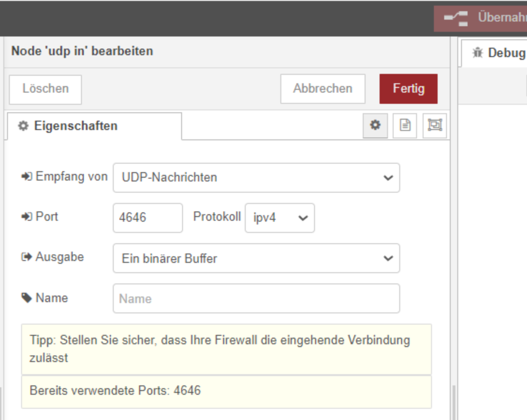
Task: Switch to the Debug sidebar tab
Action: [495, 53]
